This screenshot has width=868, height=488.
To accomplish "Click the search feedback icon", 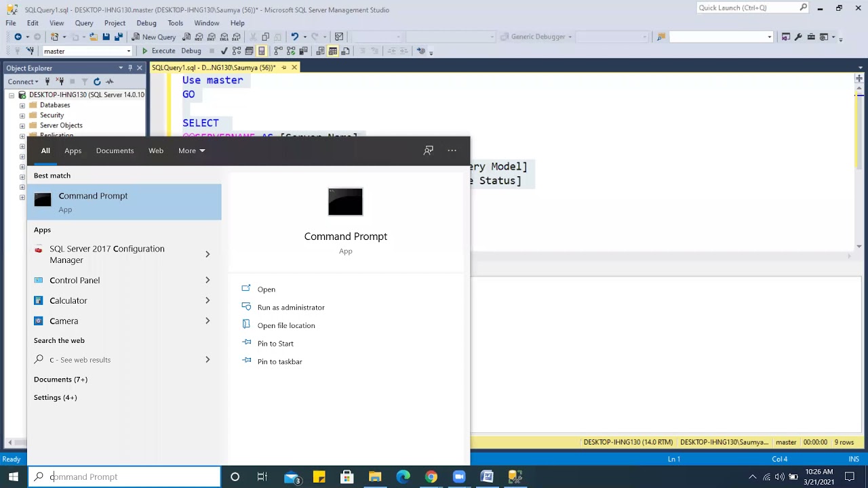I will click(x=429, y=150).
